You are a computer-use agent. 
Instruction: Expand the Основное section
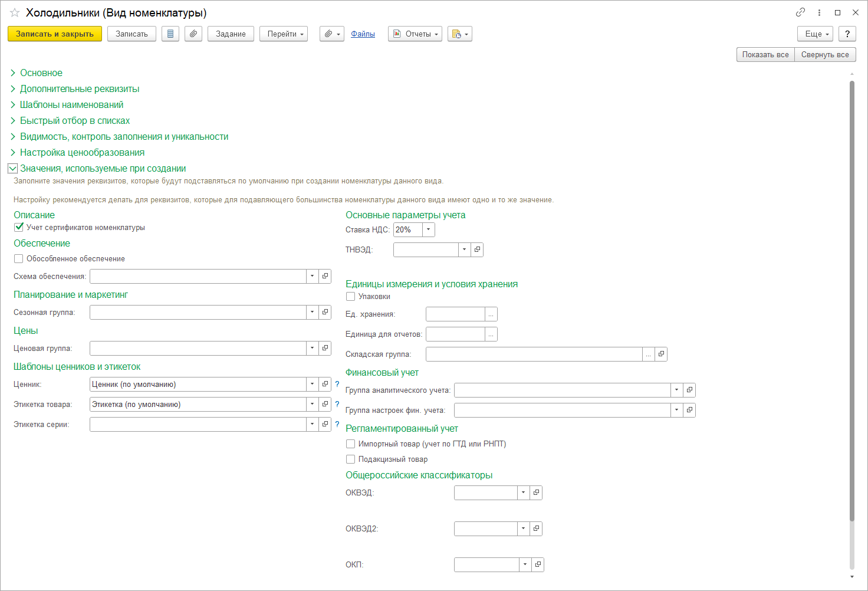(41, 73)
